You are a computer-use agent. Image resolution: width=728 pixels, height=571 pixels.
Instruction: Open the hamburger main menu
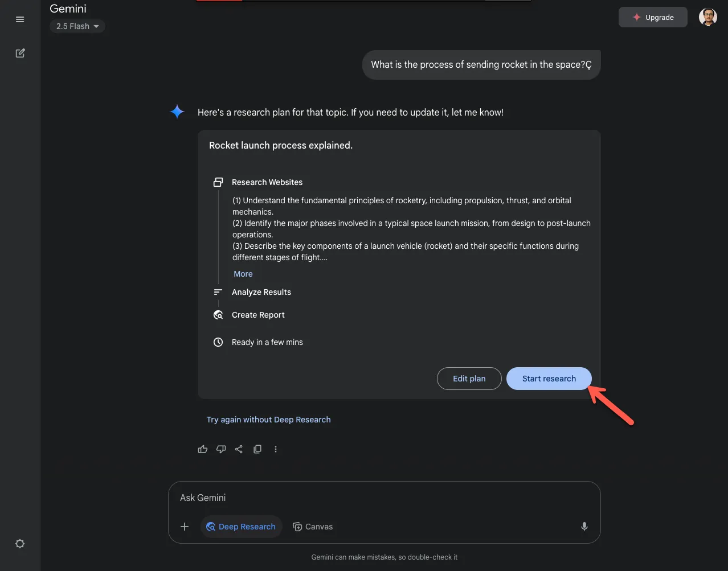coord(20,19)
